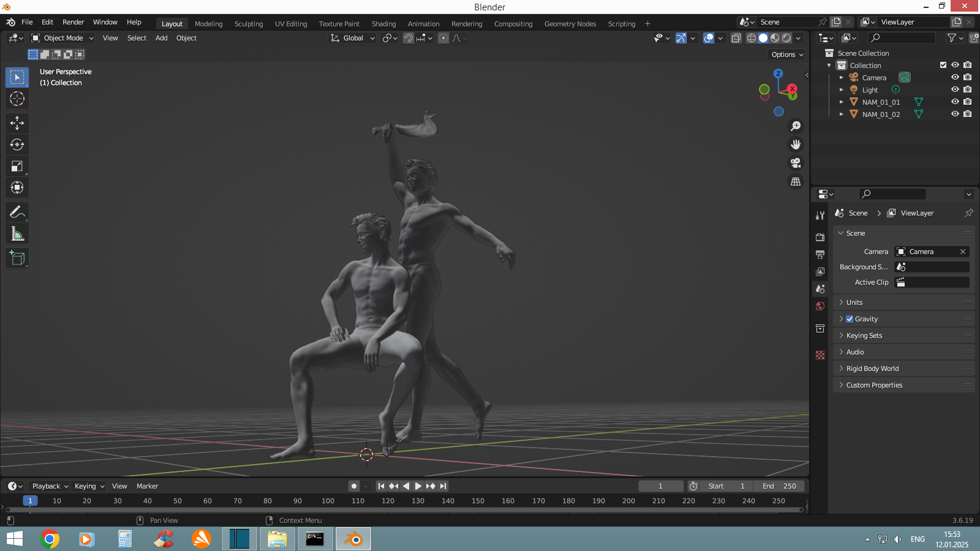This screenshot has width=980, height=551.
Task: Open the Options dropdown
Action: [x=787, y=54]
